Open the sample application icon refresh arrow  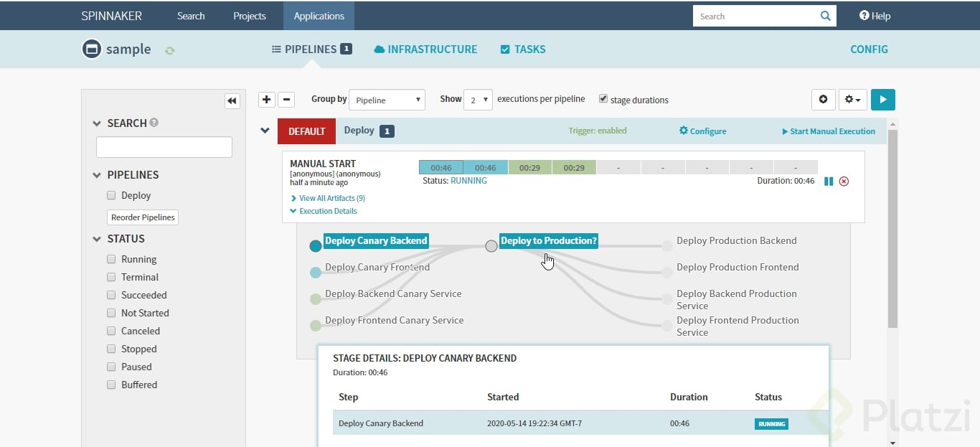click(169, 50)
